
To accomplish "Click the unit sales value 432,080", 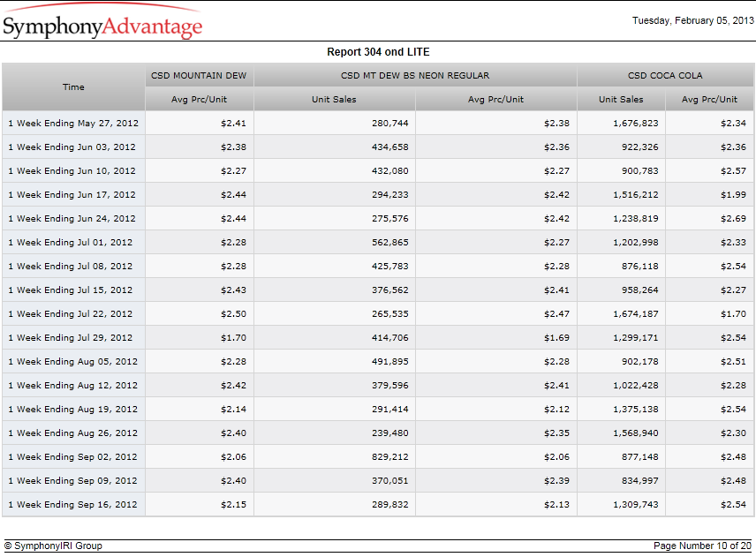I will click(x=390, y=170).
